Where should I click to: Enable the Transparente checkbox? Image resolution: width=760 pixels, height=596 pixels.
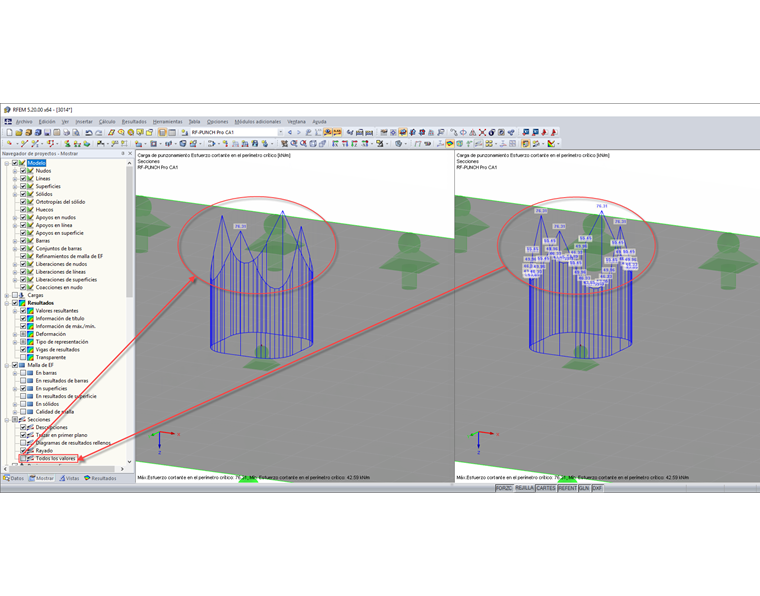[23, 357]
